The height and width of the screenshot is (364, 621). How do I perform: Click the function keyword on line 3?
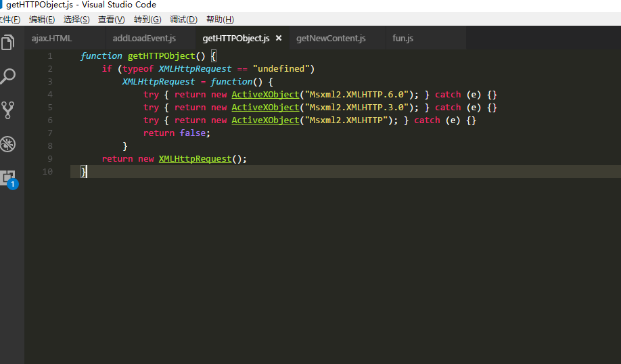(231, 82)
